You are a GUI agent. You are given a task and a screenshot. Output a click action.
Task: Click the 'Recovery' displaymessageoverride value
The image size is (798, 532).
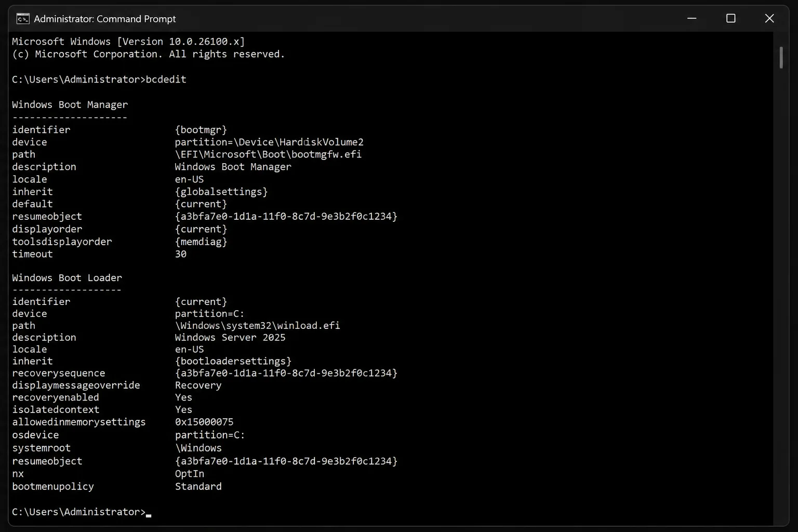(x=198, y=385)
